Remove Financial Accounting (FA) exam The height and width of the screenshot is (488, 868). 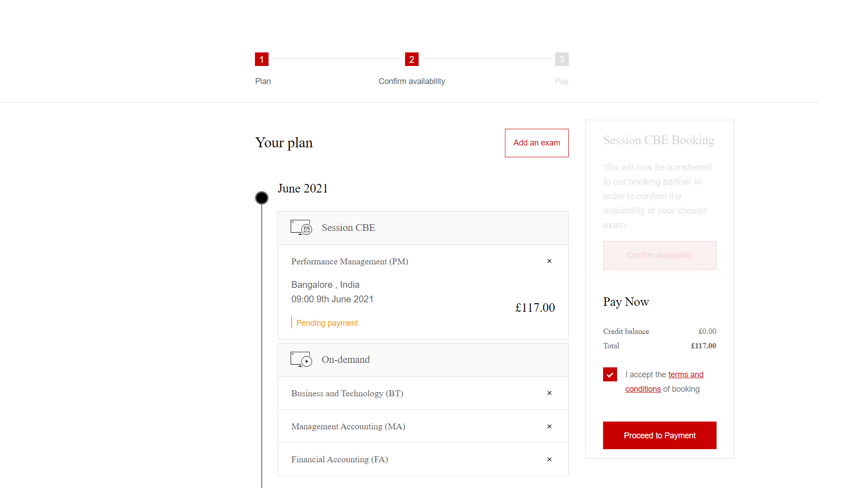click(x=549, y=460)
